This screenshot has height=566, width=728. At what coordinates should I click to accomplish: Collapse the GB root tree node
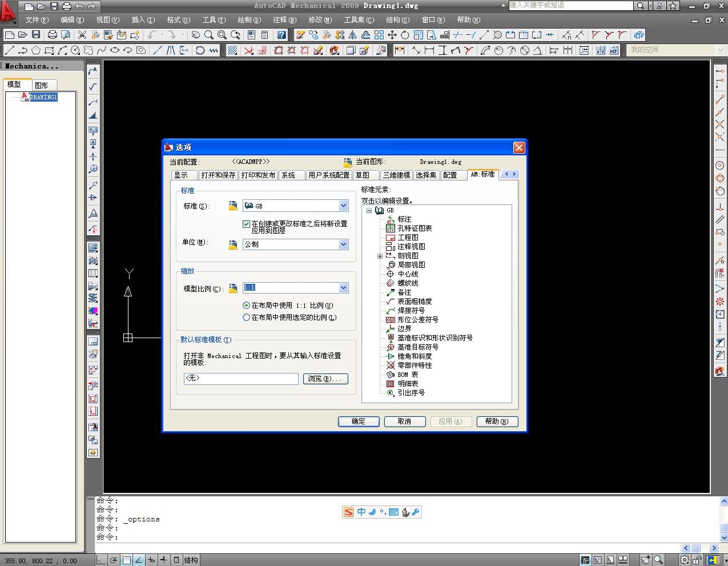point(369,210)
